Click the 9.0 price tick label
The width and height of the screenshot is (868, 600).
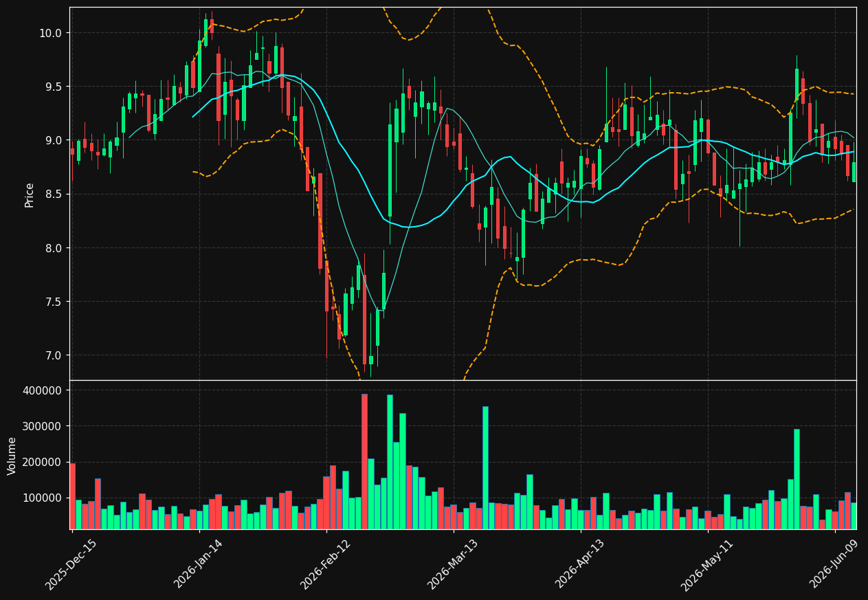pos(52,140)
